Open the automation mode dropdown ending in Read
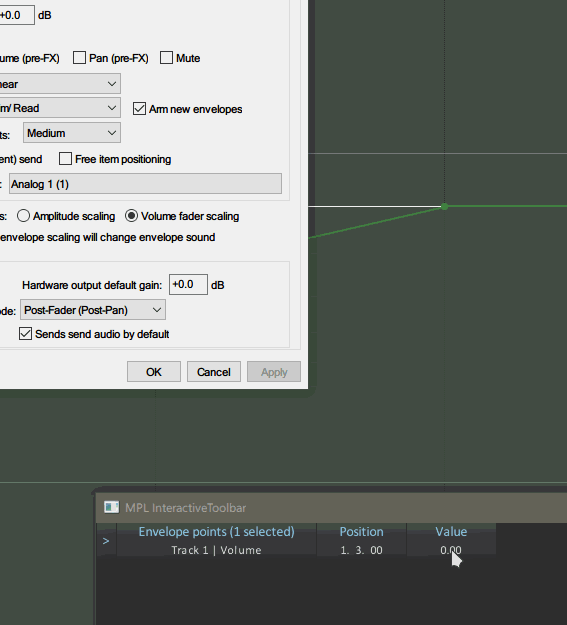This screenshot has width=567, height=625. tap(60, 108)
